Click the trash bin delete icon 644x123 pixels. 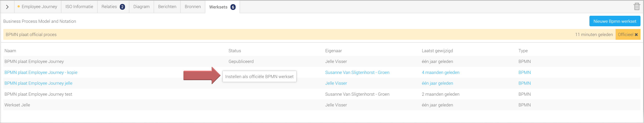pyautogui.click(x=637, y=6)
